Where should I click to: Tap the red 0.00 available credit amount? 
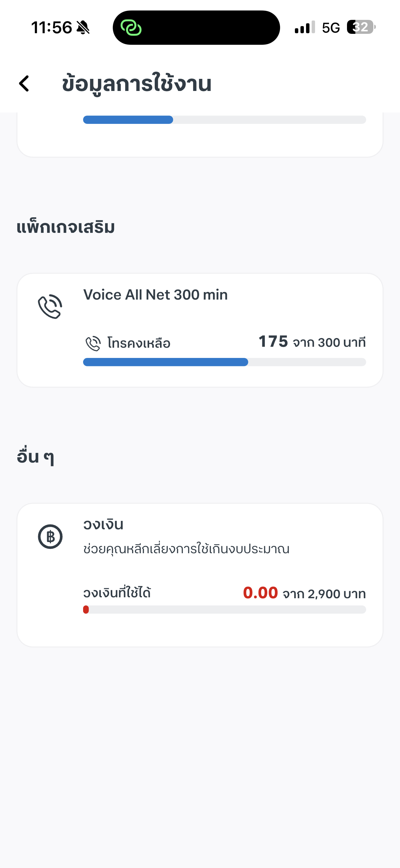(260, 593)
